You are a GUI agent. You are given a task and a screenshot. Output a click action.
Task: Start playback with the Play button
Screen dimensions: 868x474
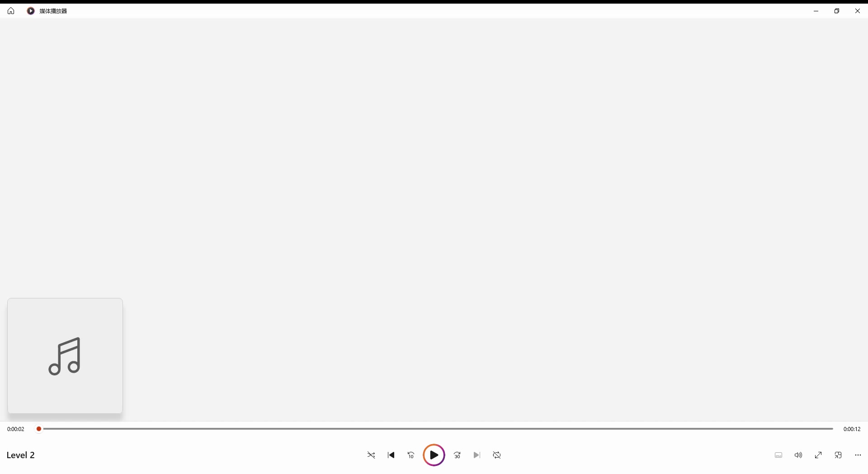point(434,455)
